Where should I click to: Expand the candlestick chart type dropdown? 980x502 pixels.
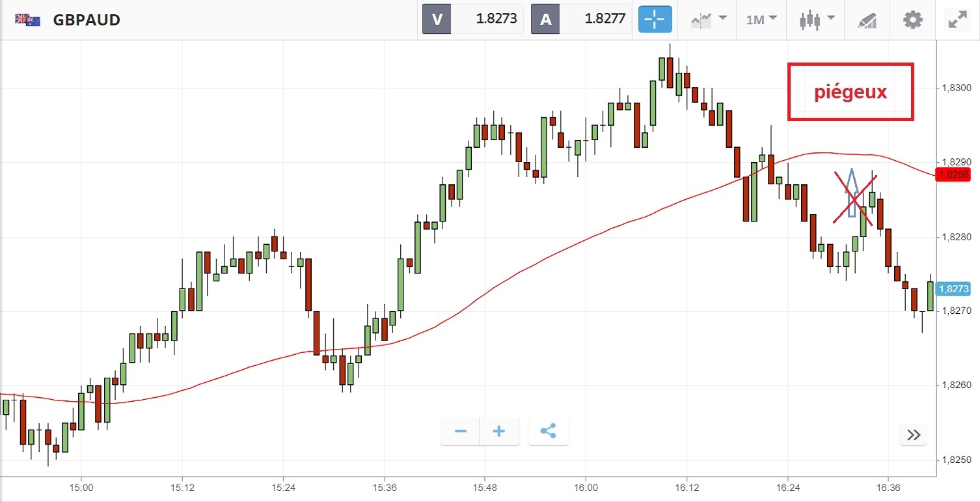pyautogui.click(x=817, y=20)
